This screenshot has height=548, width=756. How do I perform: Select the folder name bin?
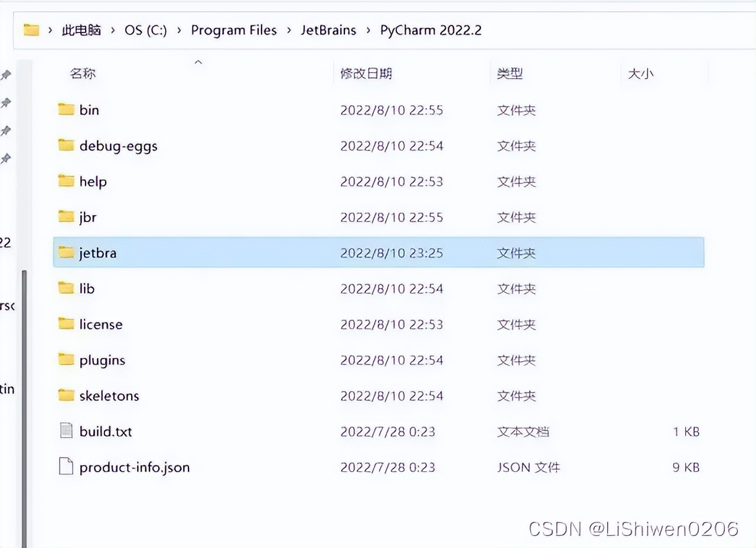(89, 110)
